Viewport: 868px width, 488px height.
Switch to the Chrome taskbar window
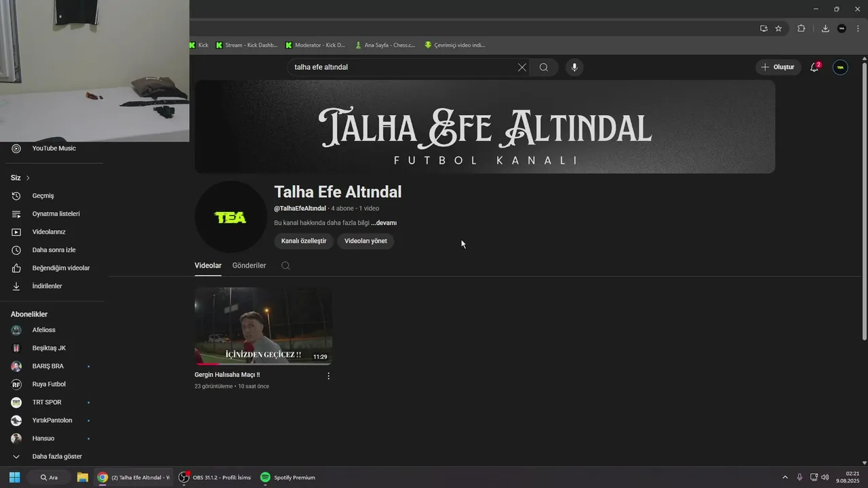click(134, 477)
